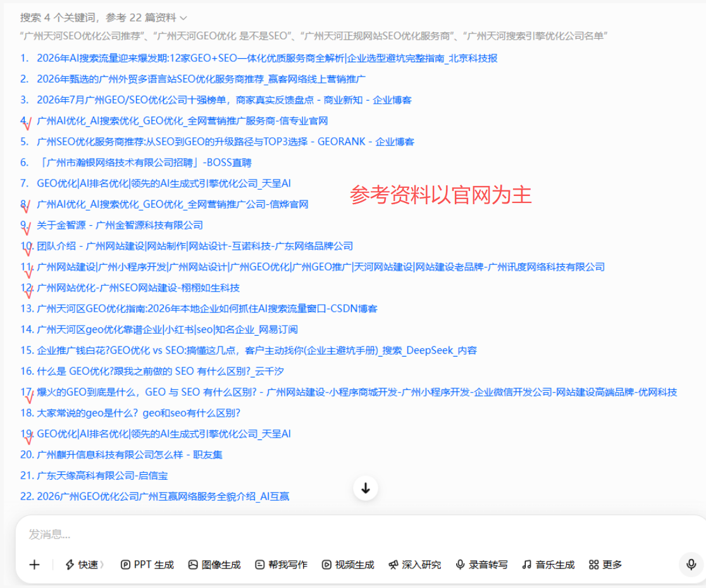Click the microphone voice input icon
Image resolution: width=706 pixels, height=588 pixels.
click(691, 564)
